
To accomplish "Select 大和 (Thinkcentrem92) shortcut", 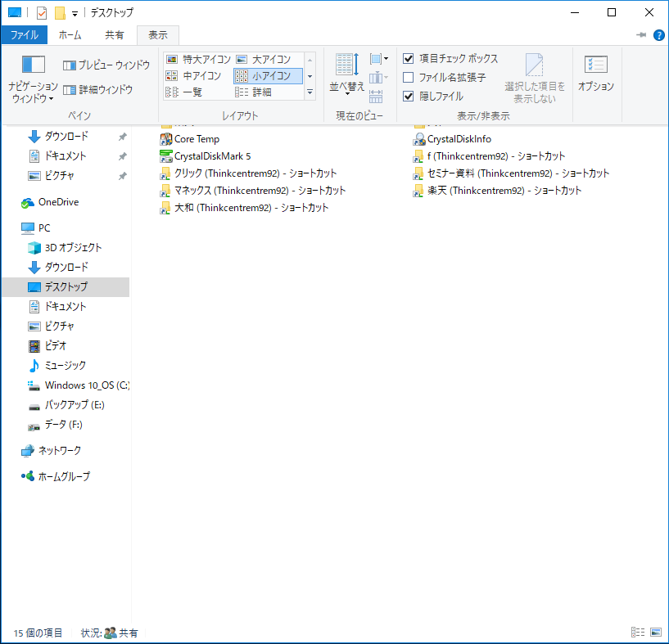I will point(244,208).
